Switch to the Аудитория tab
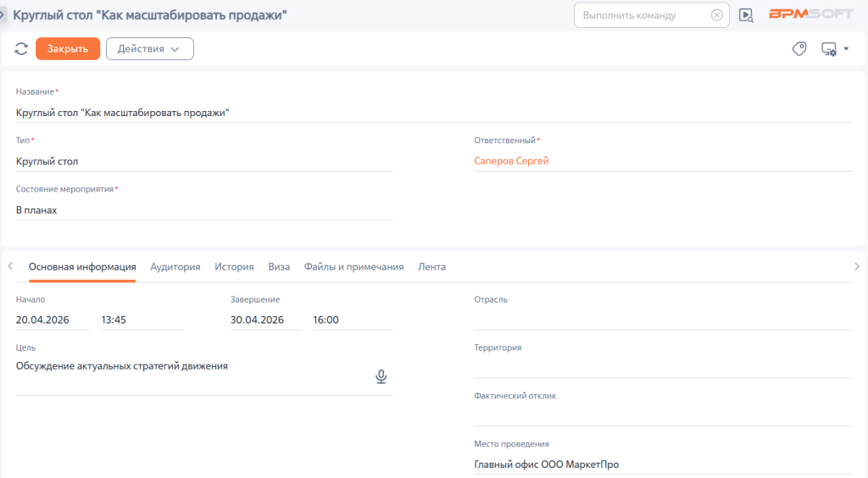Image resolution: width=868 pixels, height=478 pixels. pyautogui.click(x=175, y=267)
